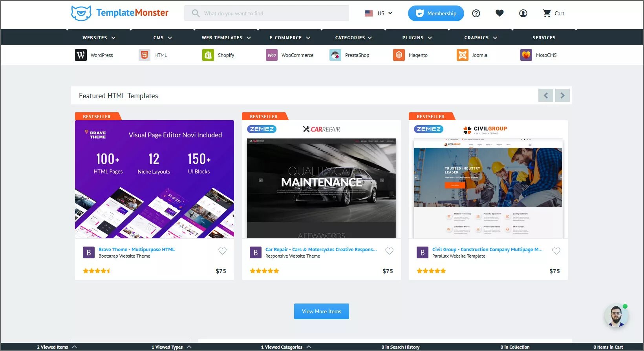Open Car Repair template title link
This screenshot has height=351, width=644.
(x=321, y=249)
